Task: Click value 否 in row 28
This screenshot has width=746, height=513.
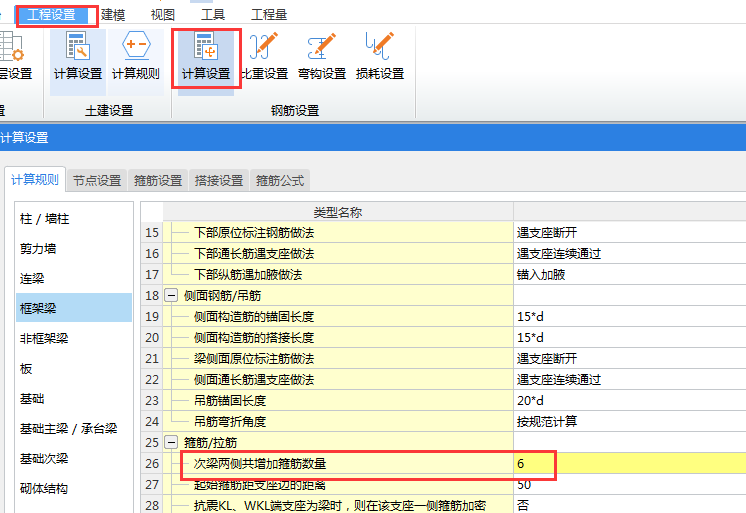Action: (522, 505)
